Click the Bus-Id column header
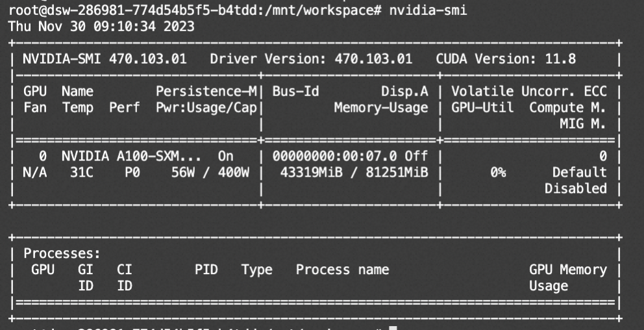The width and height of the screenshot is (644, 330). (x=295, y=92)
